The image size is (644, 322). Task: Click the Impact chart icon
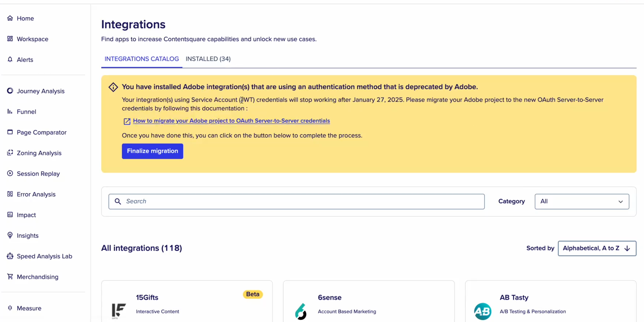pyautogui.click(x=10, y=214)
